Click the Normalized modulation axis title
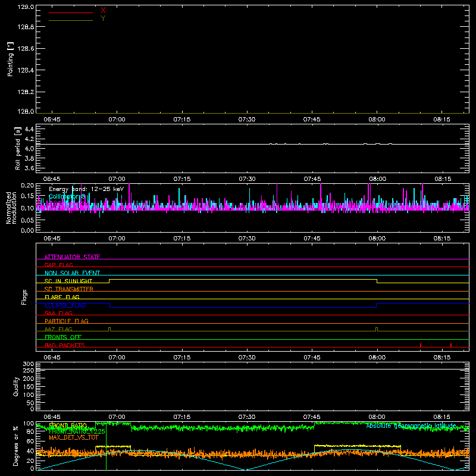The height and width of the screenshot is (476, 476). [12, 208]
